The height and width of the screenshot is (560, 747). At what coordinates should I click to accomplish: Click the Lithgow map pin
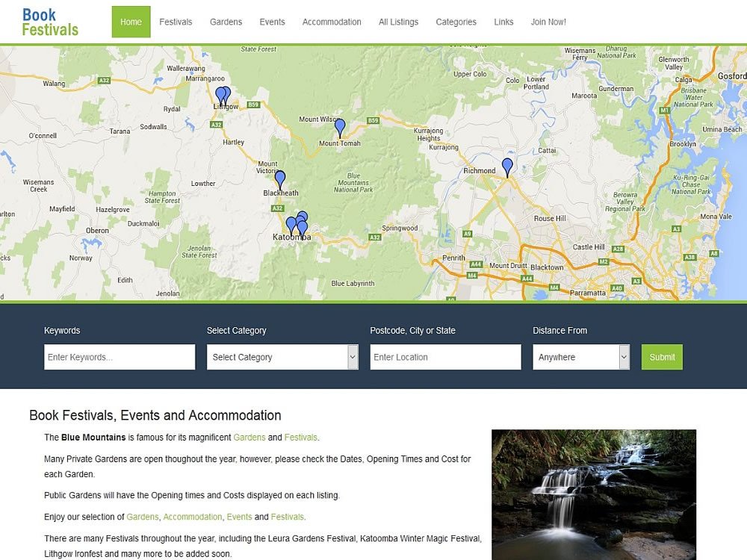pyautogui.click(x=223, y=96)
